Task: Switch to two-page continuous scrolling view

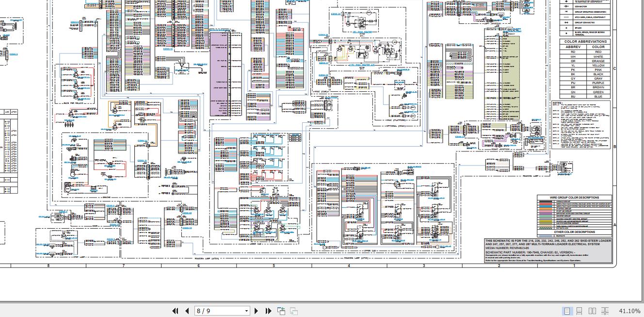Action: [605, 311]
